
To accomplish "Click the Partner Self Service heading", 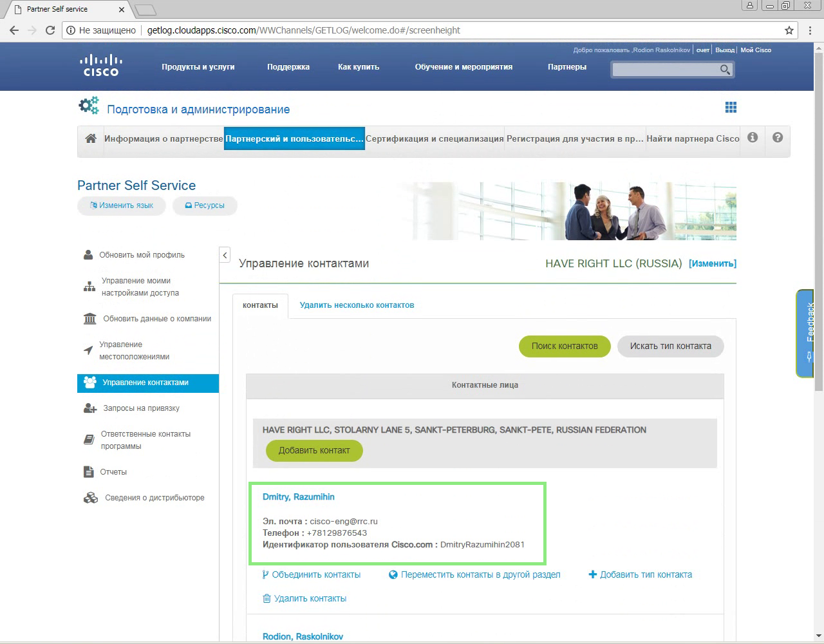I will coord(136,185).
